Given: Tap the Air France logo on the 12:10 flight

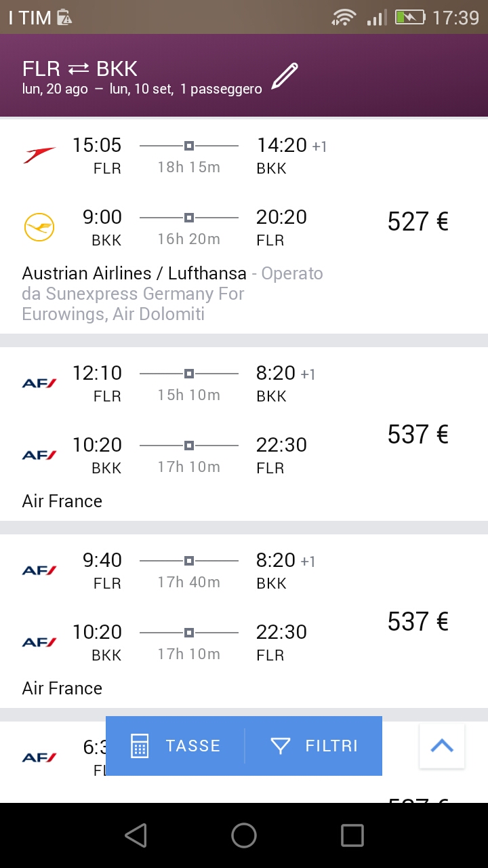Looking at the screenshot, I should [x=39, y=383].
